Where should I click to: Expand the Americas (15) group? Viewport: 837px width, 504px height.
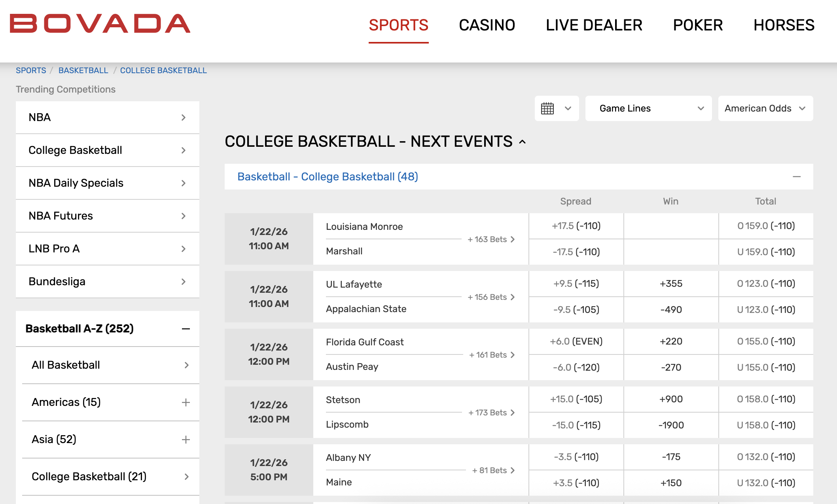[x=186, y=402]
